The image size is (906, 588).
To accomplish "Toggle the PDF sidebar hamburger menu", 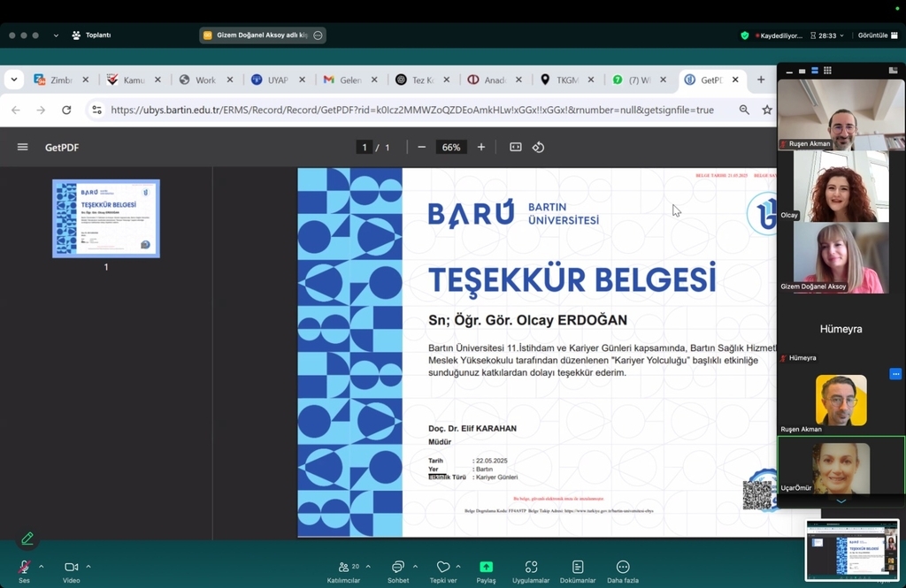I will tap(22, 148).
